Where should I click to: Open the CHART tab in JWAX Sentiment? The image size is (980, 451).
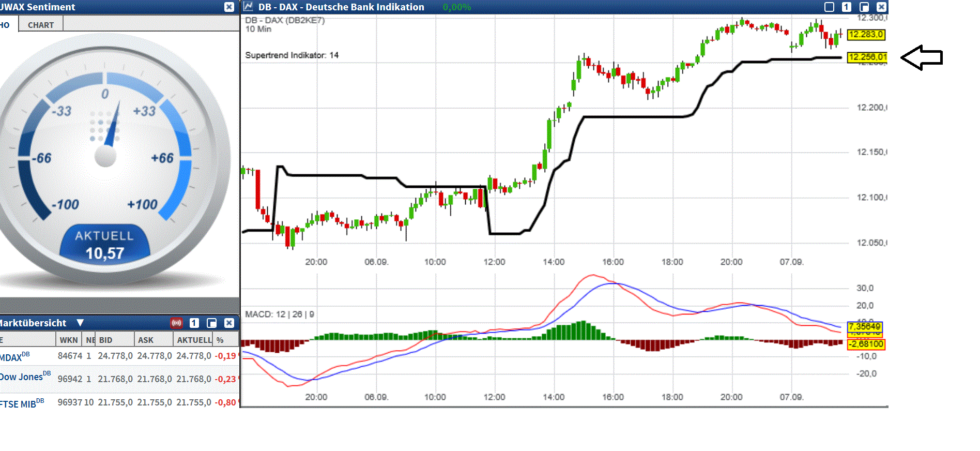click(x=41, y=24)
